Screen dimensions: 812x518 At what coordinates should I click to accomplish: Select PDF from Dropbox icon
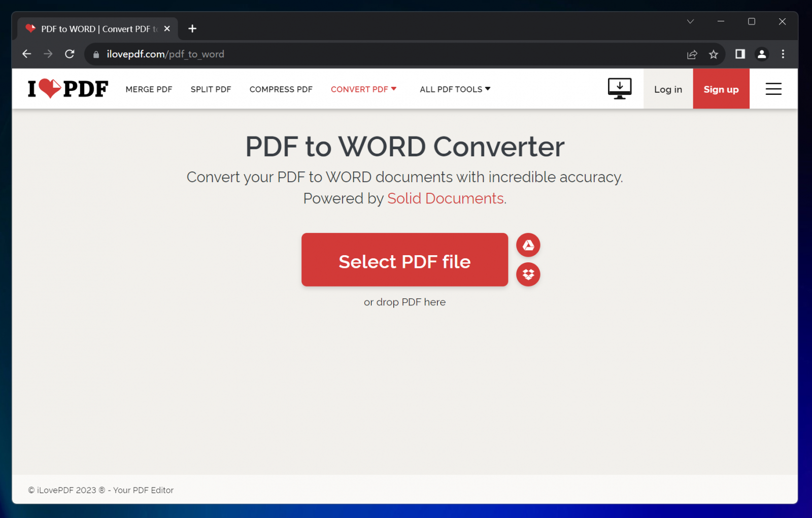[x=528, y=274]
